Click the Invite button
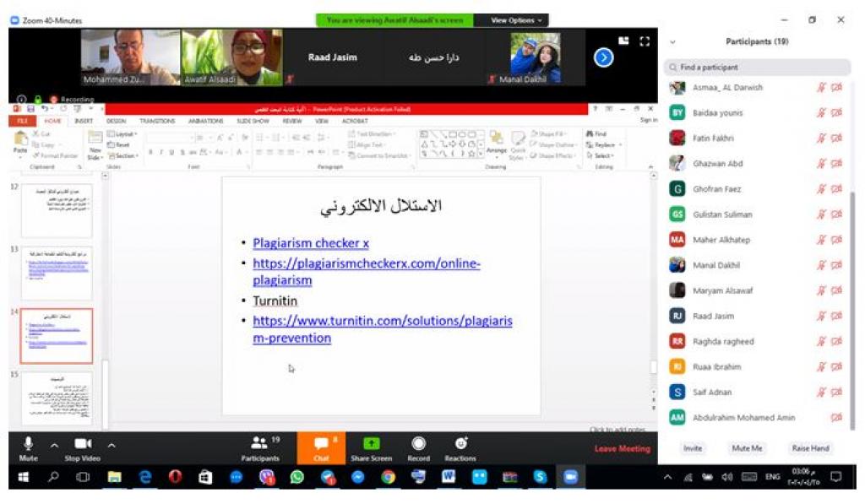The width and height of the screenshot is (865, 504). pyautogui.click(x=693, y=448)
